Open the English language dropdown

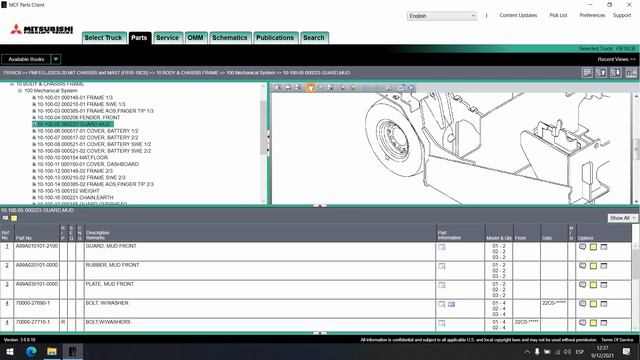pos(442,16)
